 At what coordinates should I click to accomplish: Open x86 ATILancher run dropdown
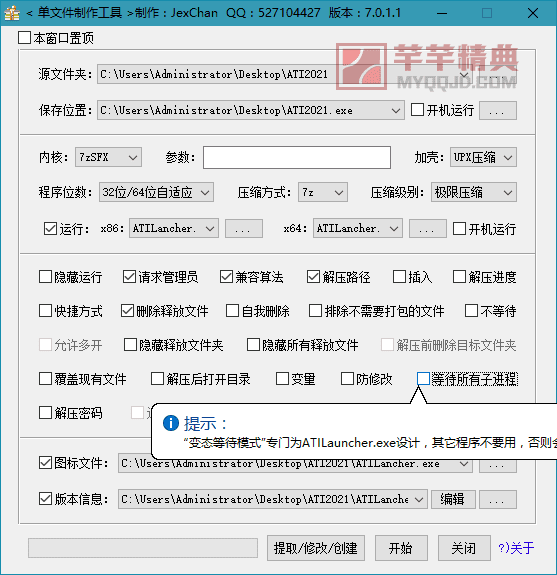click(174, 228)
